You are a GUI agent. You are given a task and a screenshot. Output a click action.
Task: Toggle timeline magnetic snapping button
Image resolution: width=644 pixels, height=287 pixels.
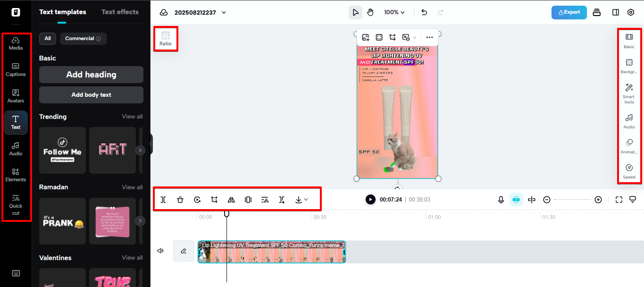click(516, 200)
